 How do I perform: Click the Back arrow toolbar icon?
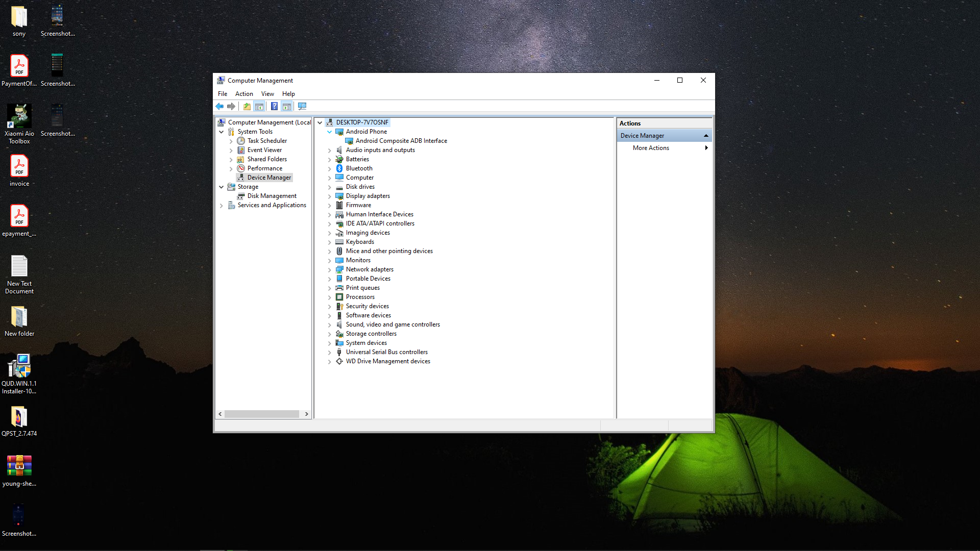point(219,106)
